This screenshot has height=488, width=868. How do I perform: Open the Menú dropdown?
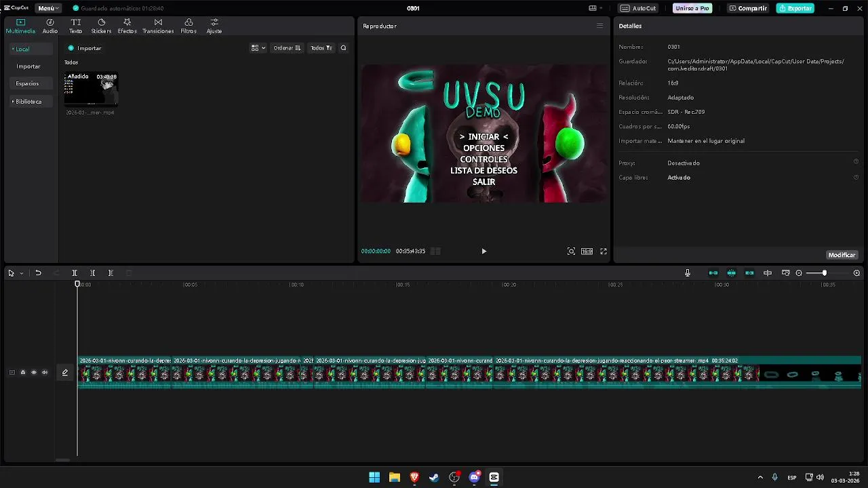coord(48,8)
